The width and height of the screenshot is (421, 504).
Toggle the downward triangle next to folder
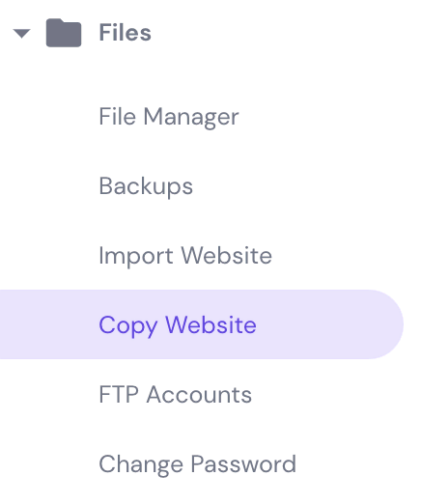21,33
